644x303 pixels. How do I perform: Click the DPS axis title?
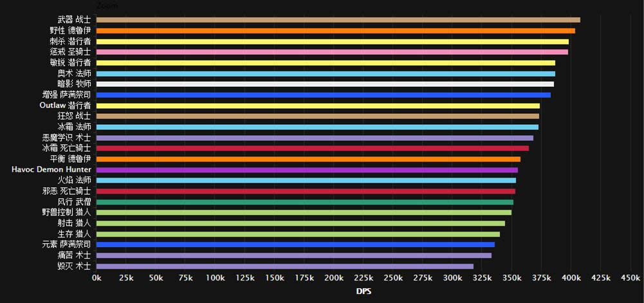pos(365,291)
